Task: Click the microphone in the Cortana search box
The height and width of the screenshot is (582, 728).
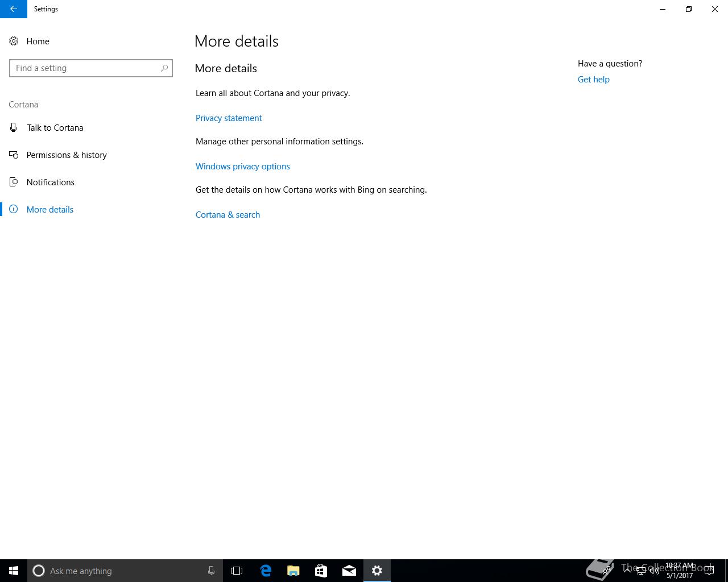Action: click(211, 571)
